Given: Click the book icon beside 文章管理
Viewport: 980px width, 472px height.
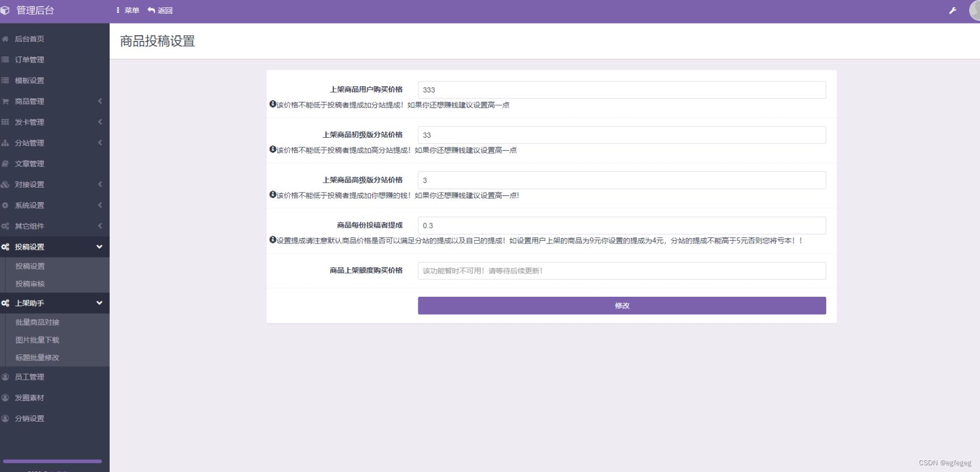Looking at the screenshot, I should 5,163.
